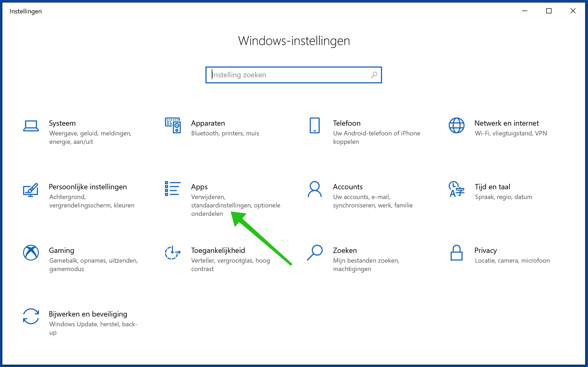The image size is (588, 367).
Task: Open Netwerk en internet title
Action: (x=507, y=123)
